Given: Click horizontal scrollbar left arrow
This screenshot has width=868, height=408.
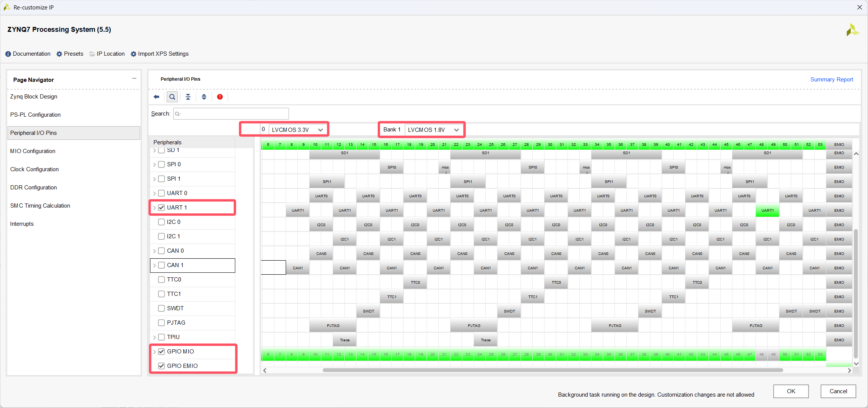Looking at the screenshot, I should click(265, 370).
